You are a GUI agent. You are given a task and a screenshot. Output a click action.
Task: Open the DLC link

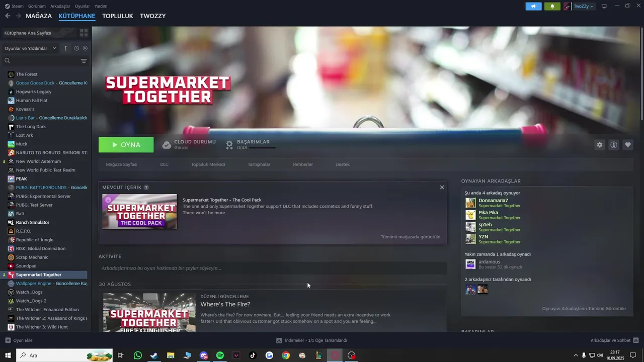[165, 164]
